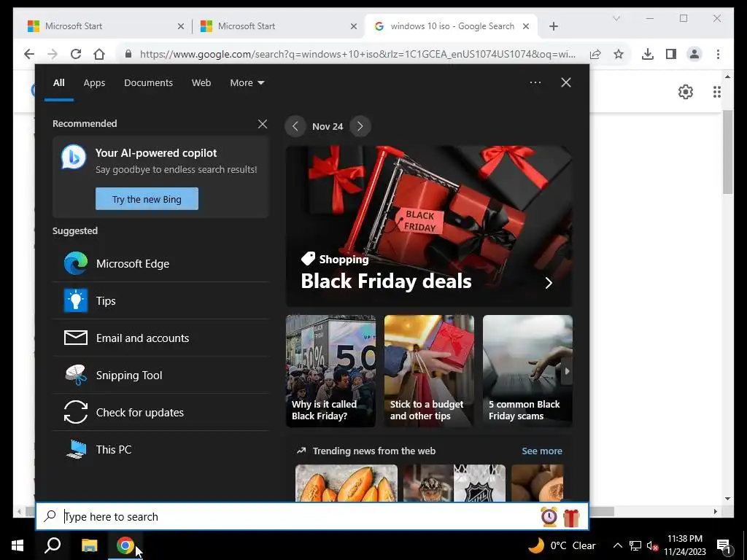Expand the More filter dropdown
Viewport: 747px width, 560px height.
[x=247, y=83]
